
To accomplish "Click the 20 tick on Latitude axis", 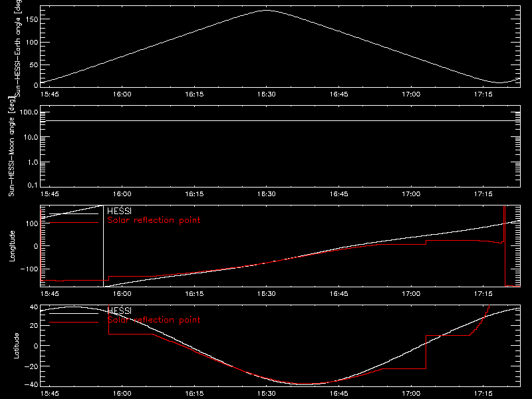I will click(x=34, y=326).
